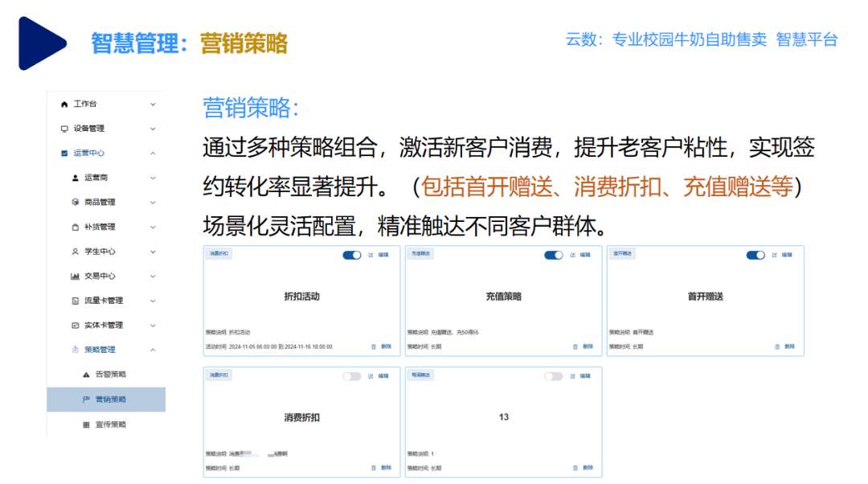868x484 pixels.
Task: Click the trash icon on 首开赠送 card
Action: (776, 347)
